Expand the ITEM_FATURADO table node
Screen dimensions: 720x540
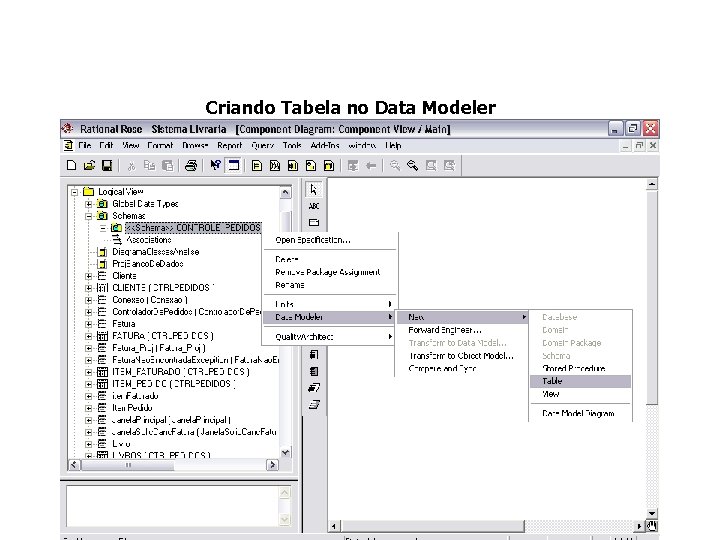tap(89, 372)
